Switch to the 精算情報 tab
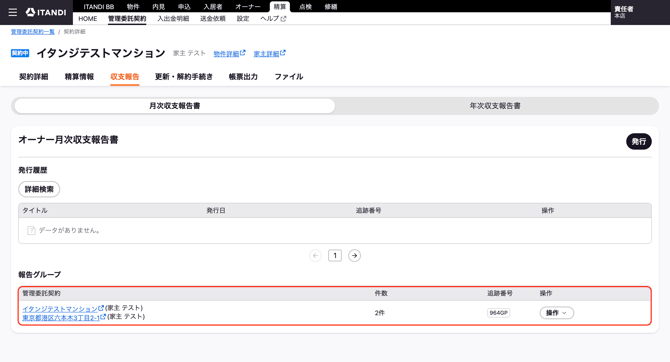Image resolution: width=670 pixels, height=362 pixels. point(79,77)
